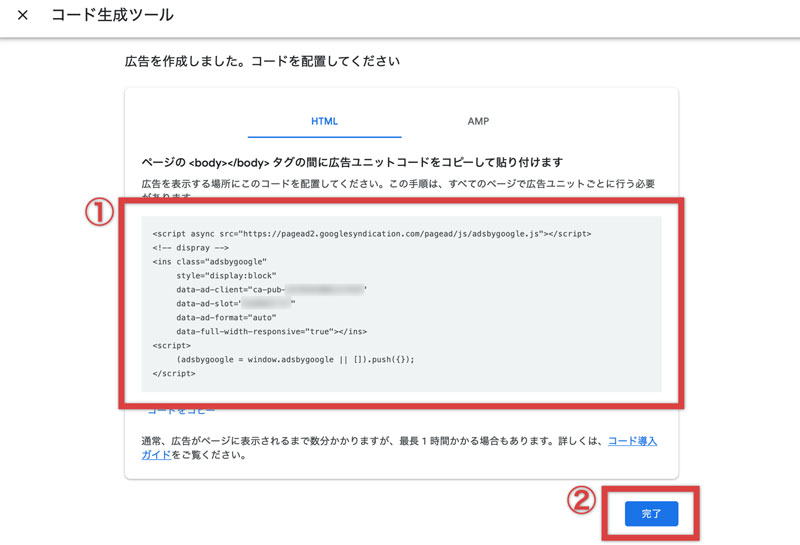Click the style="display:block" line

point(226,276)
